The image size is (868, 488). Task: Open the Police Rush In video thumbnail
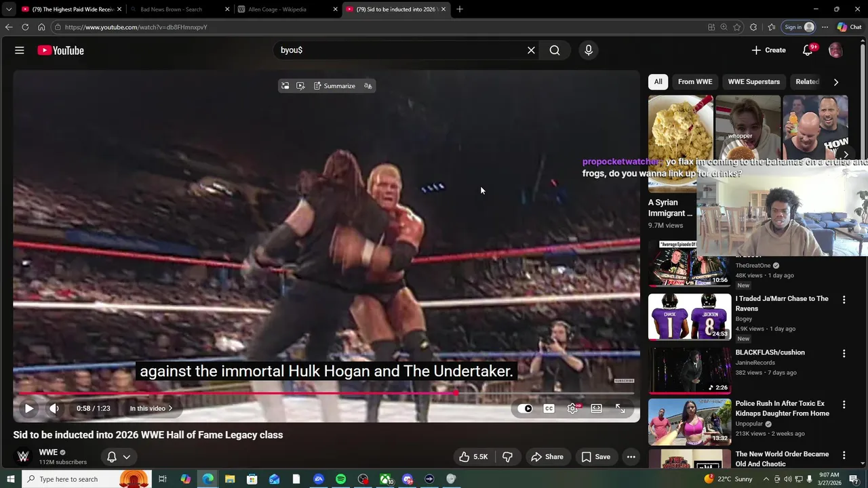(689, 422)
